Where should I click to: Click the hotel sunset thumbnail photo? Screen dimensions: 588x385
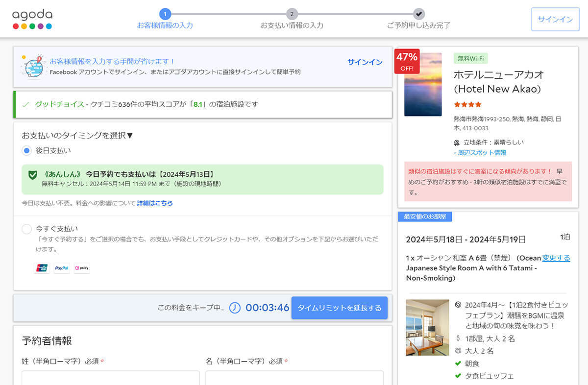pos(423,84)
